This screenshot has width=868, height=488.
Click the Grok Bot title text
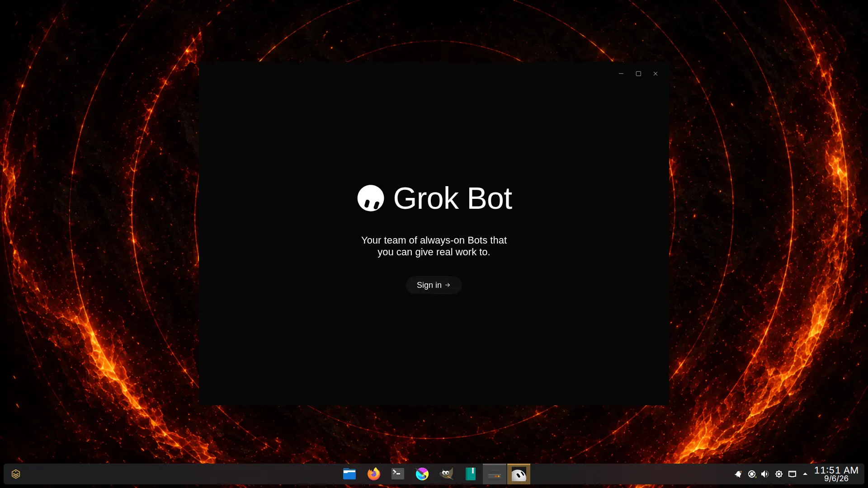coord(453,198)
